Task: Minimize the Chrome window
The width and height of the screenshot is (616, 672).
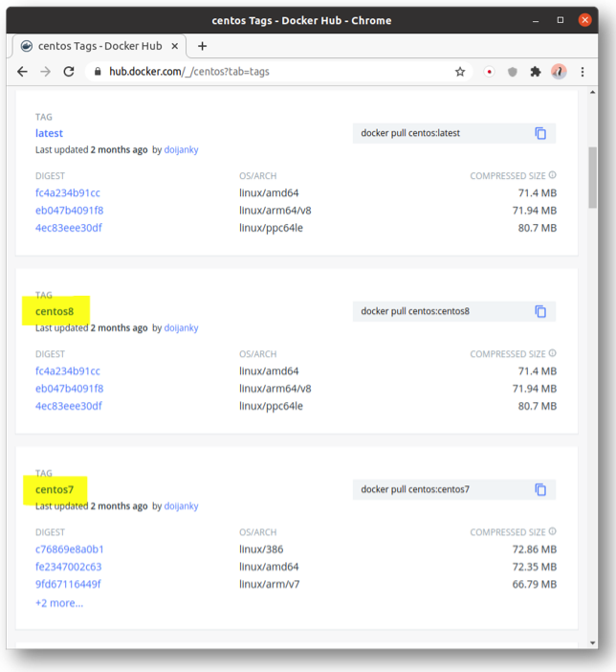Action: click(x=536, y=20)
